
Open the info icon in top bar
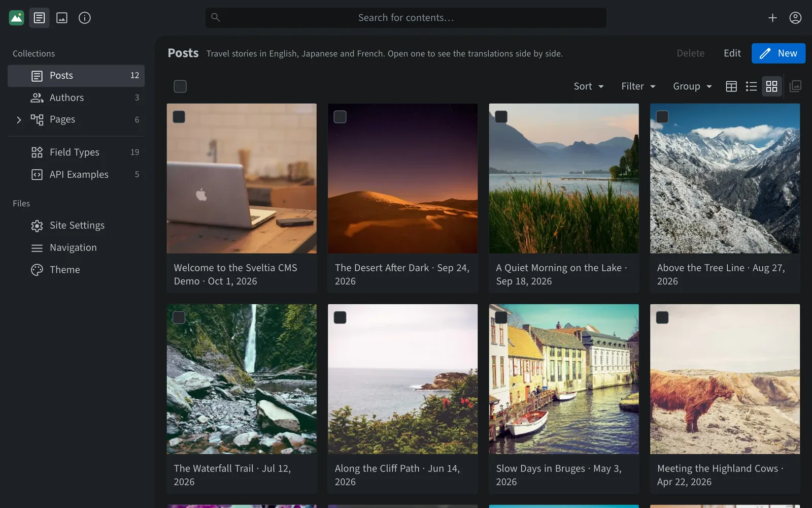coord(85,18)
